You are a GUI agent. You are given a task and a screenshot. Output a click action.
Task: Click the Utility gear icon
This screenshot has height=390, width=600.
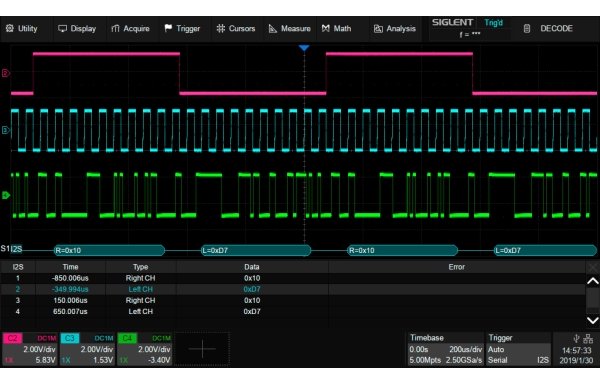tap(10, 28)
